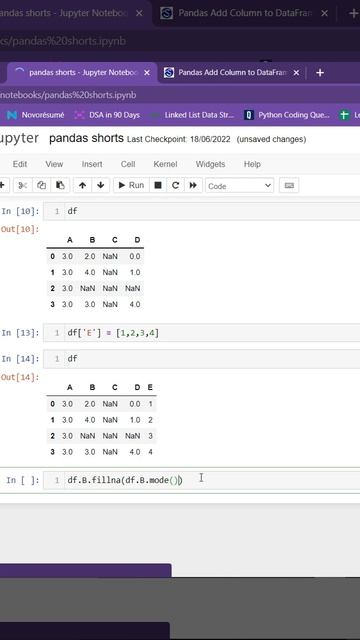This screenshot has height=640, width=360.
Task: Cut the selected cell with scissors icon
Action: click(22, 185)
